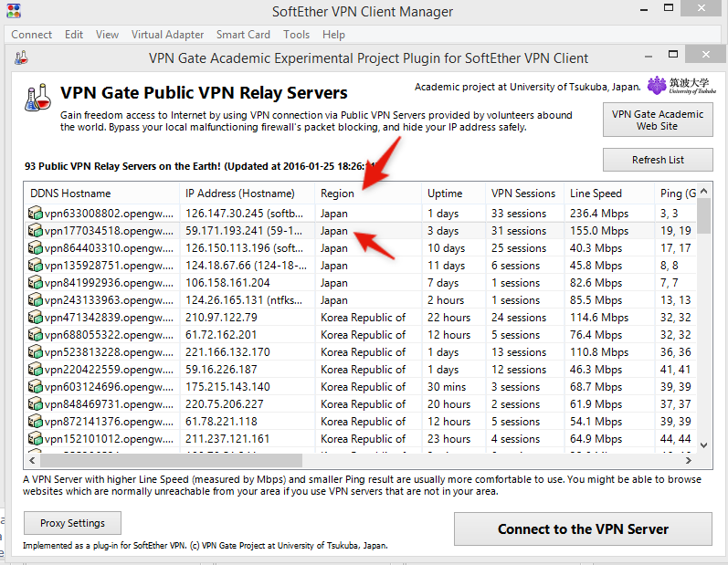
Task: Click the 110.8 Mbps line speed cell
Action: [x=599, y=352]
